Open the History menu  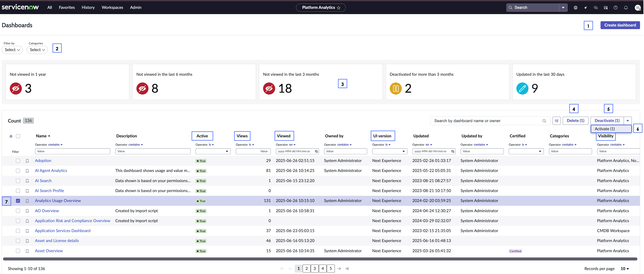tap(88, 8)
